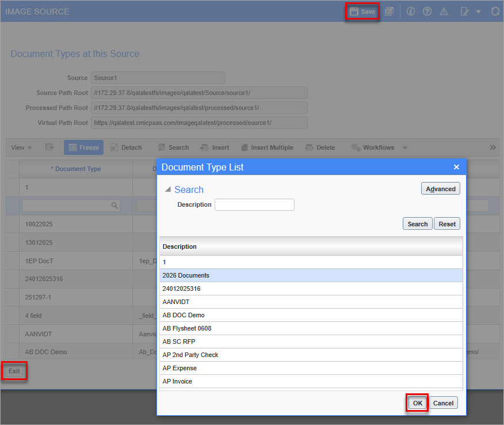Collapse the Search section triangle
The height and width of the screenshot is (425, 504).
coord(168,189)
